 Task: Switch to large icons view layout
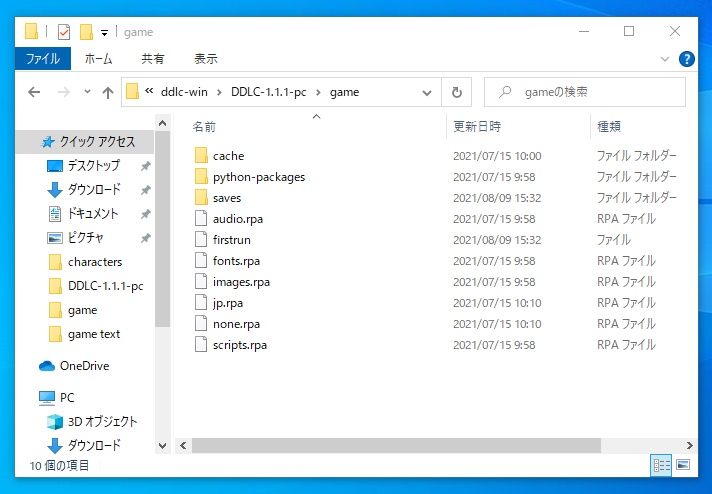point(683,465)
